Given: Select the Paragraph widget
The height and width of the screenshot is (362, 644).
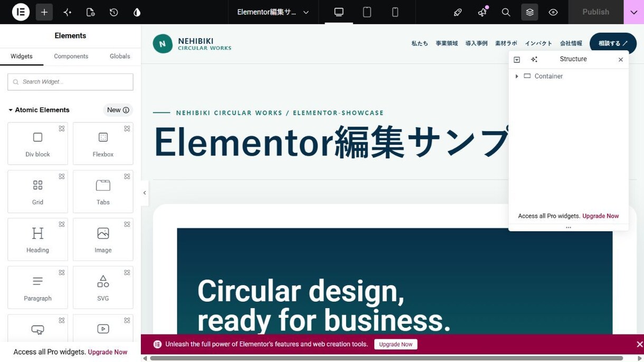Looking at the screenshot, I should (37, 288).
